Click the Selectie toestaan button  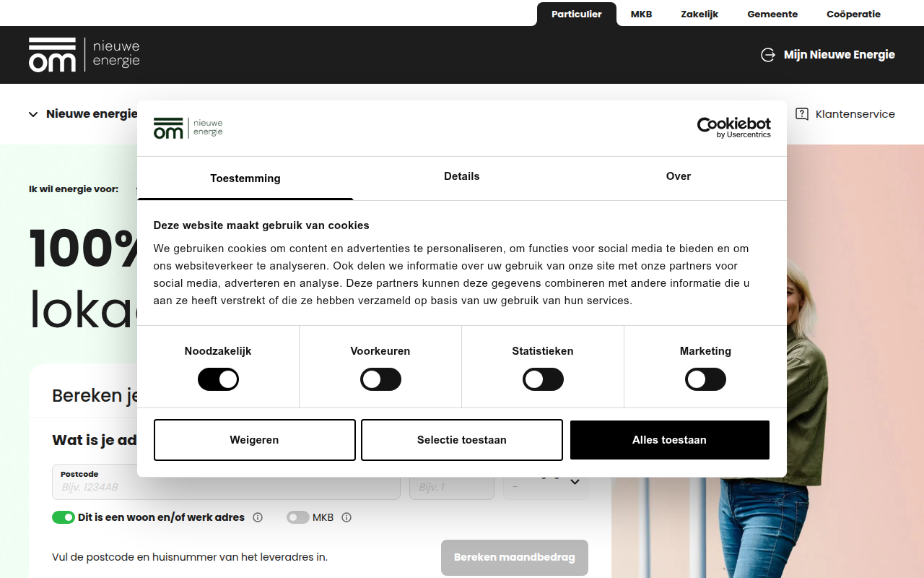coord(462,440)
